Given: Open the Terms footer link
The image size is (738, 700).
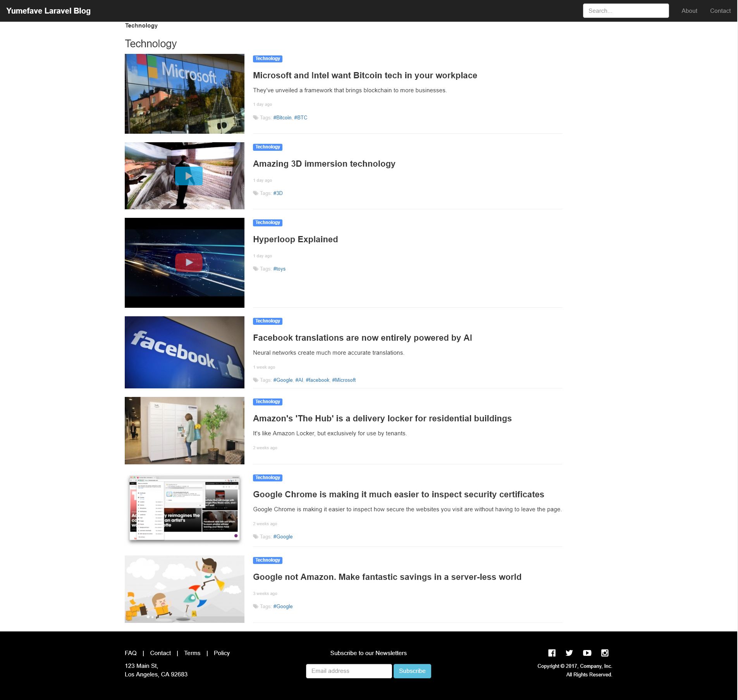Looking at the screenshot, I should [192, 653].
